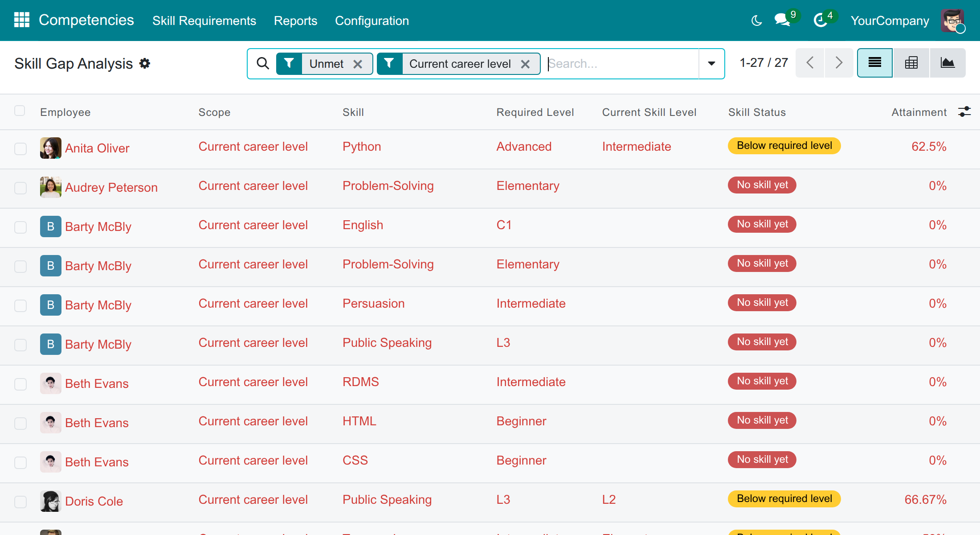Toggle dark mode moon icon

(x=756, y=21)
